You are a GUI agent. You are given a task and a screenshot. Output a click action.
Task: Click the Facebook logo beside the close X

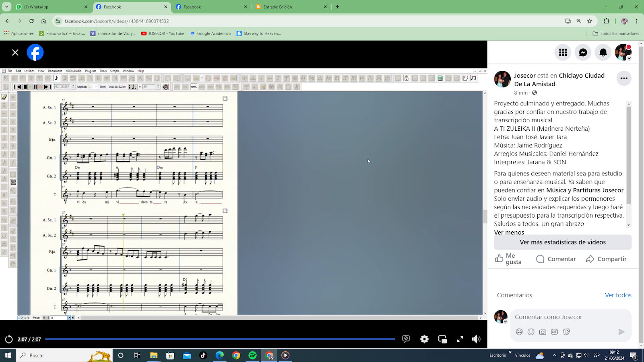35,52
